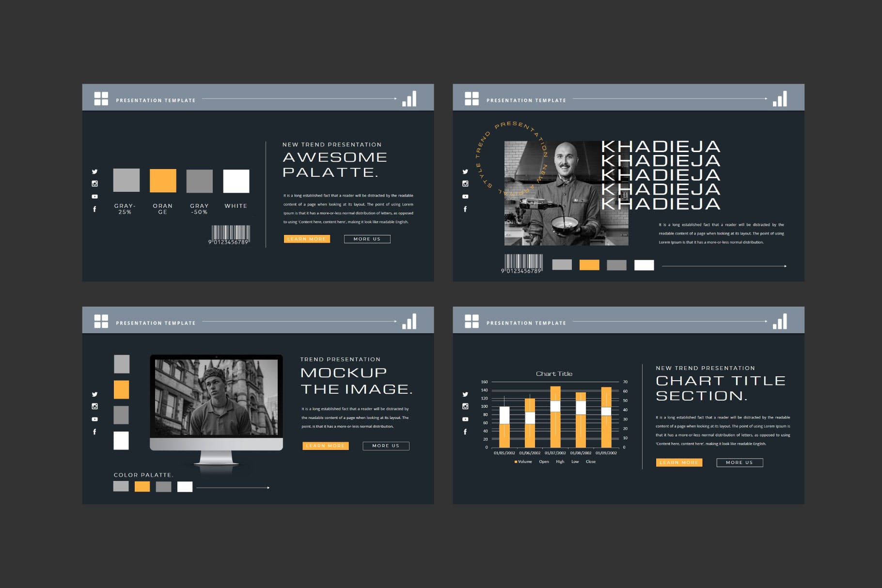The height and width of the screenshot is (588, 882).
Task: Click grid logo icon on Mockup slide header
Action: 101,321
